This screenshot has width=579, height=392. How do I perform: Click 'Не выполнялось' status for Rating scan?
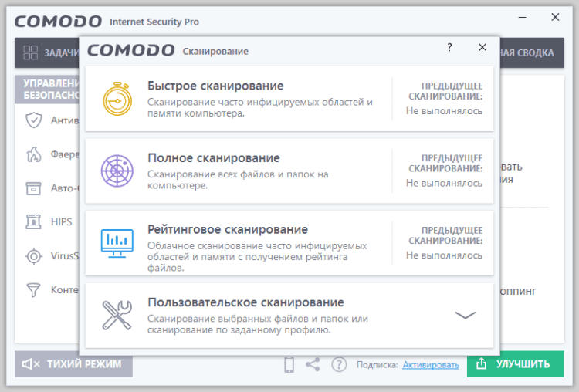(444, 255)
